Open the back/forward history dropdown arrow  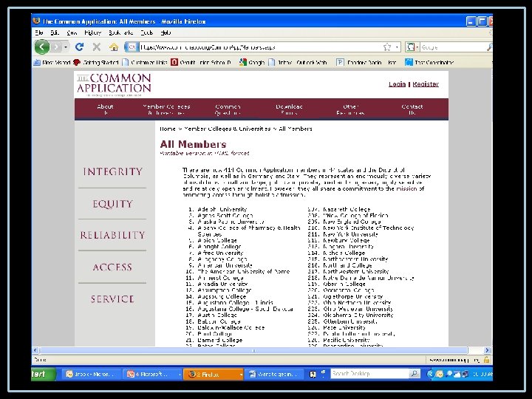pos(66,47)
